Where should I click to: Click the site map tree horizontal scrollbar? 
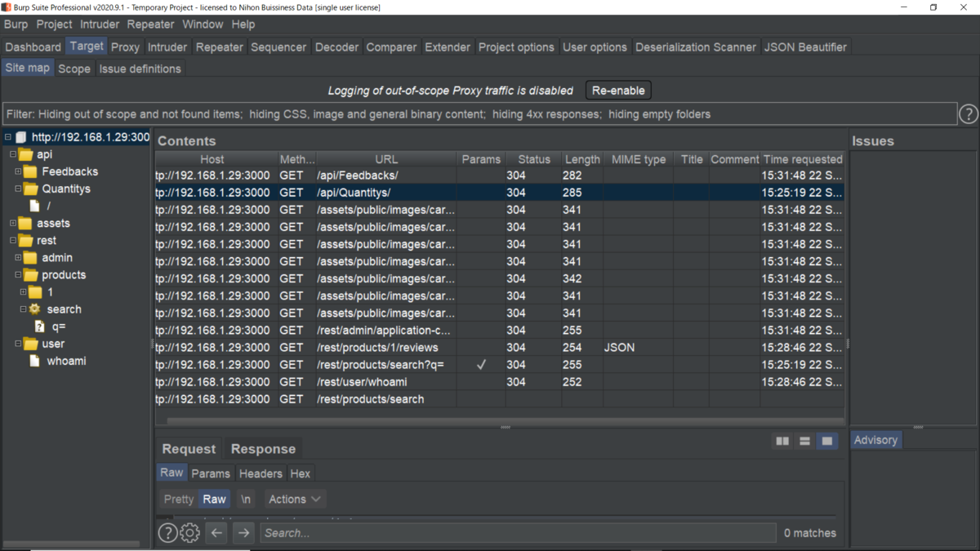[x=71, y=544]
